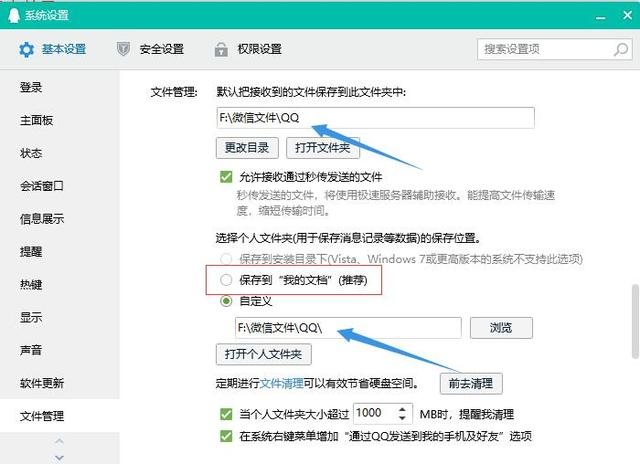Click the 浏览 button
The height and width of the screenshot is (464, 640).
pos(501,328)
